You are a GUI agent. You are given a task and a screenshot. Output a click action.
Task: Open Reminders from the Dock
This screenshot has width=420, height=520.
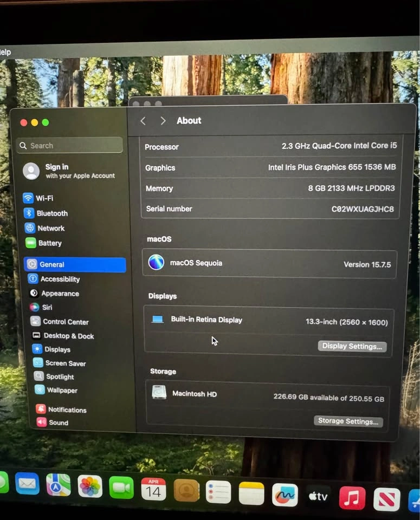(218, 492)
